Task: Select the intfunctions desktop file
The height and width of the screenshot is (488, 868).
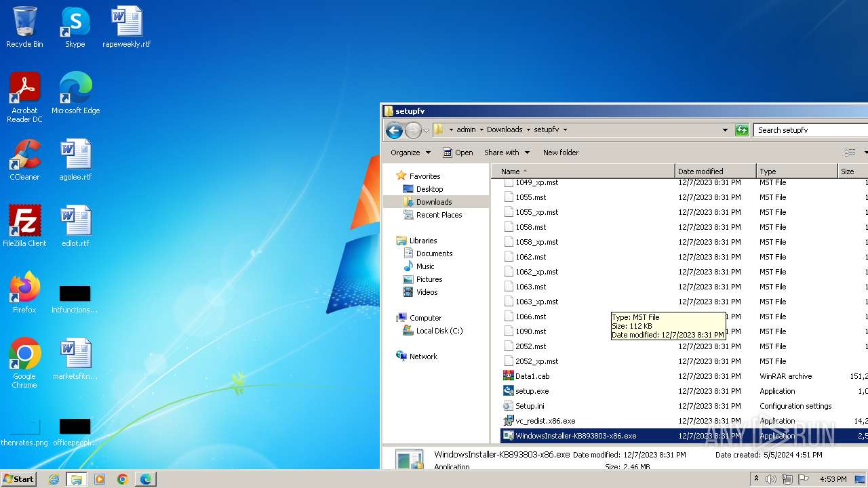Action: pos(75,299)
